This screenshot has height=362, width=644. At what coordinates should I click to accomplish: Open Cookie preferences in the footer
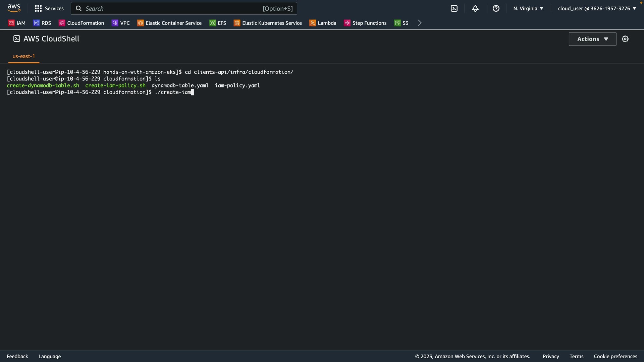point(615,356)
